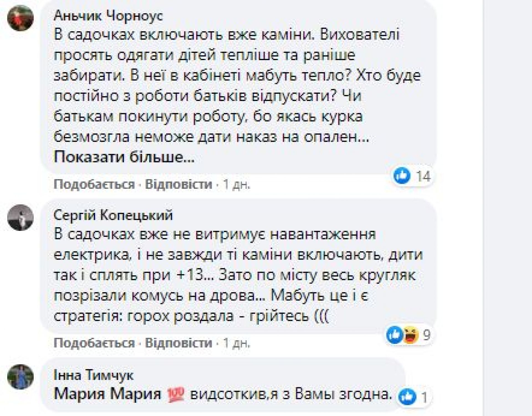Like Сергій Копецький's comment via Подобається
The width and height of the screenshot is (532, 416).
click(94, 343)
